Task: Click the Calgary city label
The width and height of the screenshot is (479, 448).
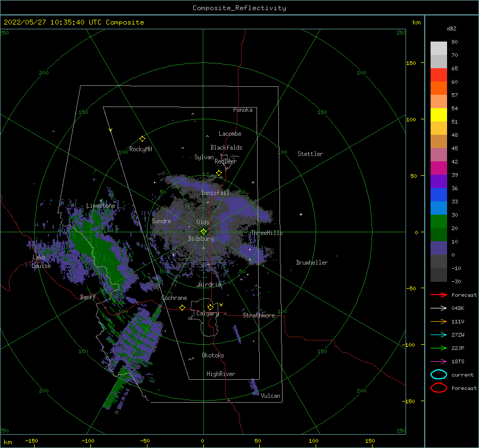Action: 208,313
